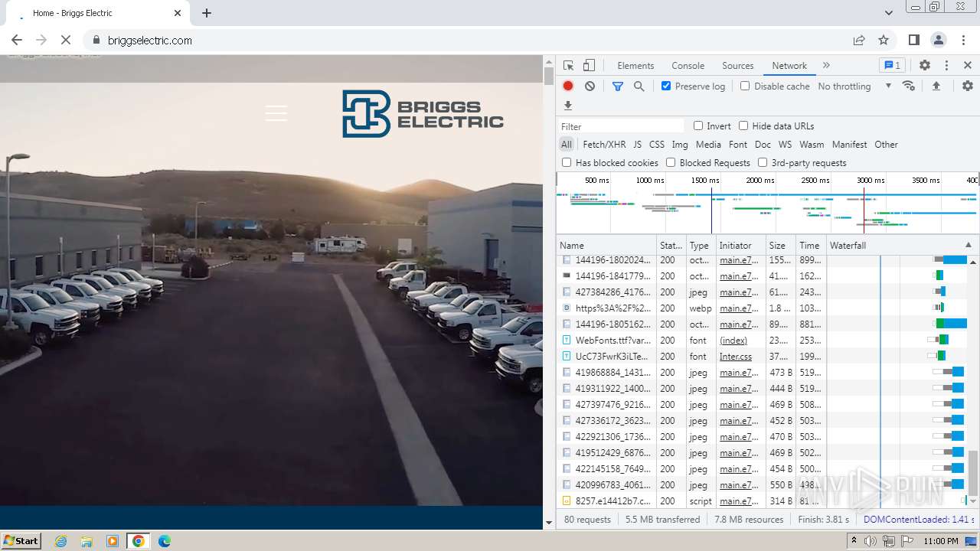Open the Windows Start menu
The image size is (980, 551).
click(x=21, y=541)
